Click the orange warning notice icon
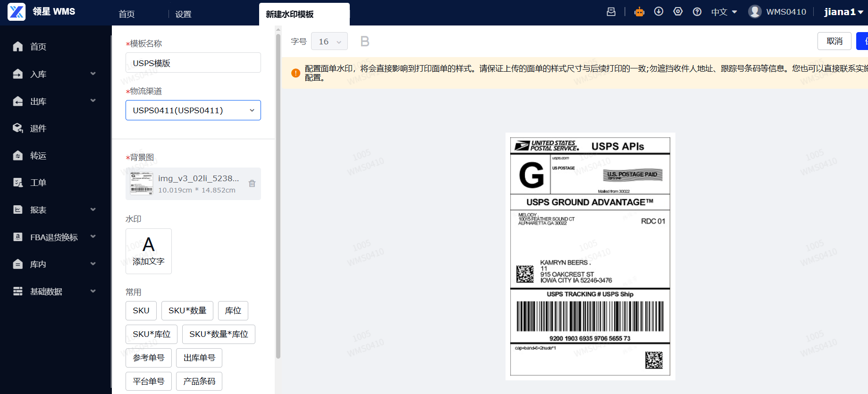This screenshot has width=868, height=394. [296, 73]
